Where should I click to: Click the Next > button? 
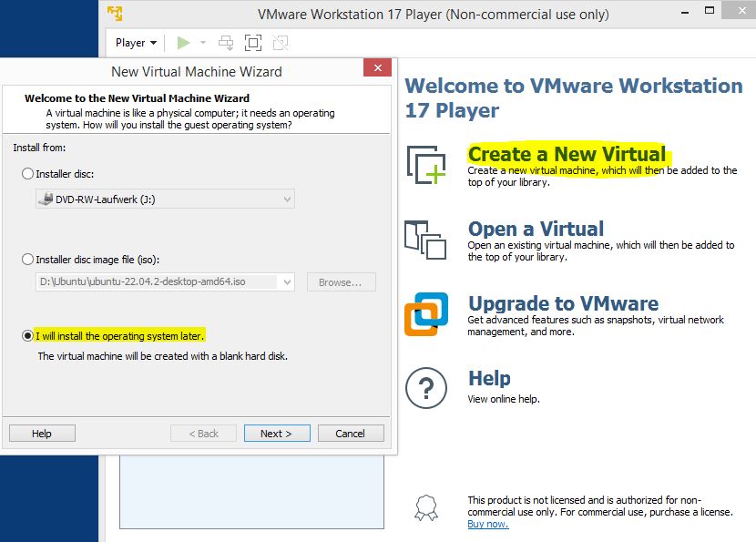(x=277, y=433)
